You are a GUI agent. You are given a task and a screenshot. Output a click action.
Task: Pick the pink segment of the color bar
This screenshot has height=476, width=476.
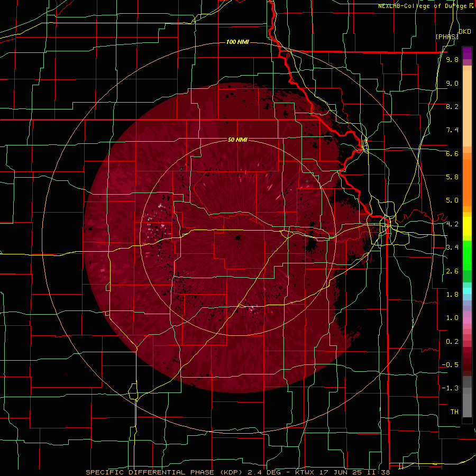[x=467, y=321]
